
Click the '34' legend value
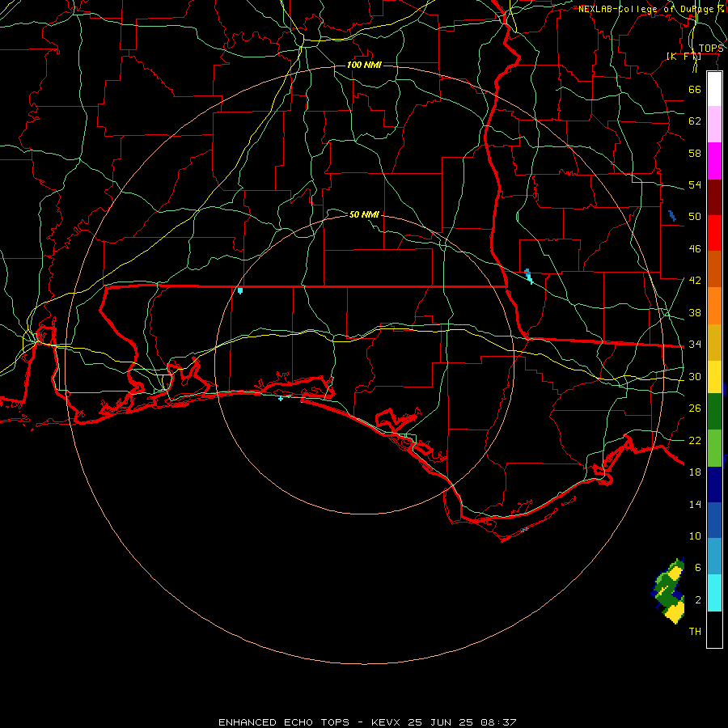[x=695, y=345]
